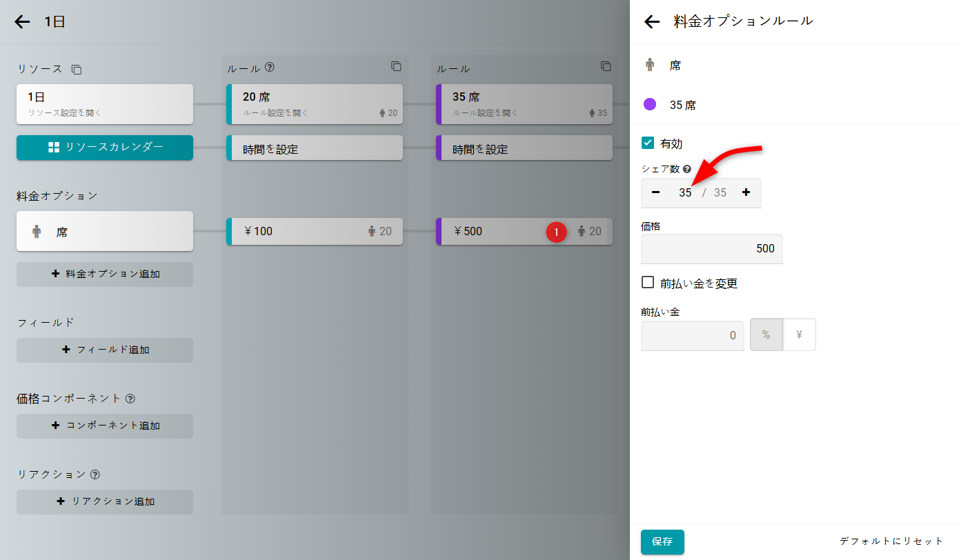961x560 pixels.
Task: Select the % deposit unit
Action: (766, 335)
